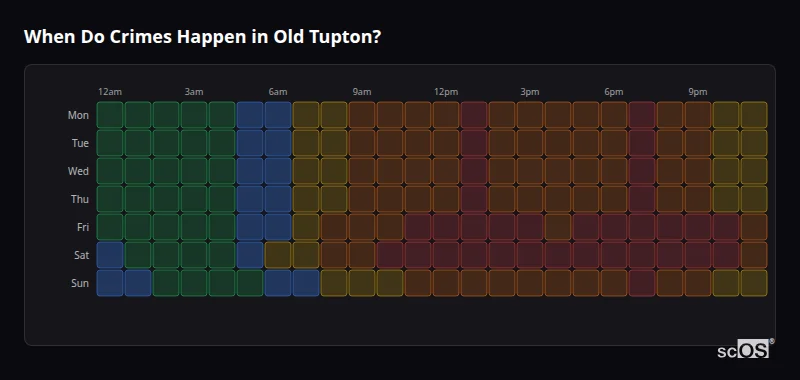Click the "Tue" row label
The height and width of the screenshot is (380, 800).
tap(80, 143)
